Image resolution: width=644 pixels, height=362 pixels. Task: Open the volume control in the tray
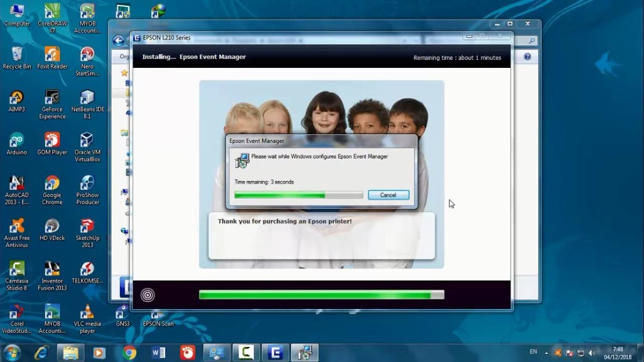tap(592, 353)
